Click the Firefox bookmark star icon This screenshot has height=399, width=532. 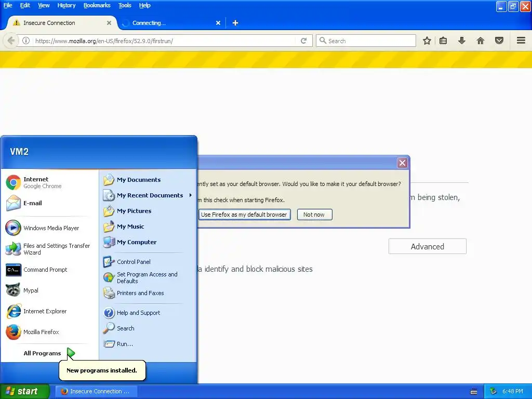427,41
